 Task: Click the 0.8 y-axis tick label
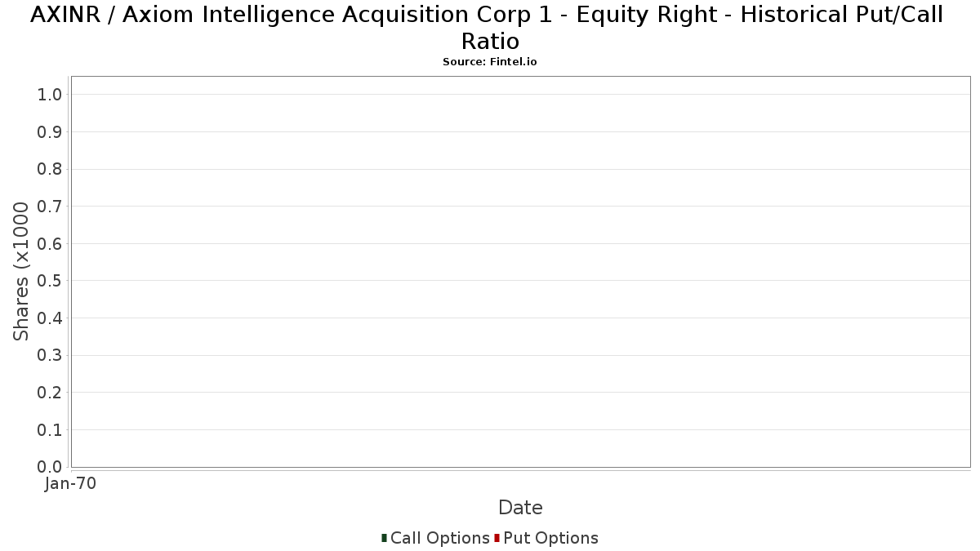click(x=50, y=169)
